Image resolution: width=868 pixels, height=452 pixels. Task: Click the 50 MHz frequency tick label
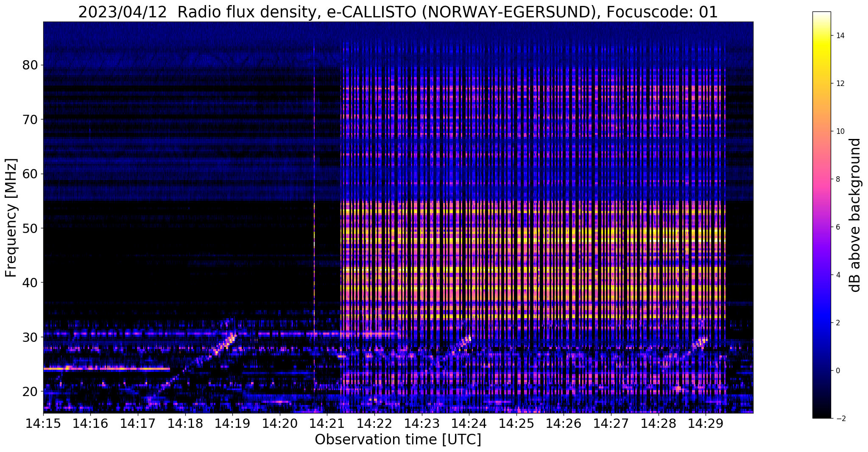click(30, 228)
